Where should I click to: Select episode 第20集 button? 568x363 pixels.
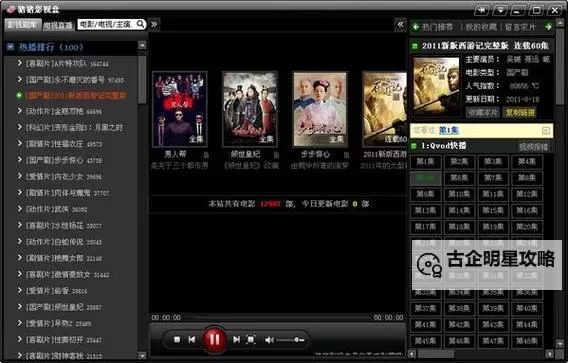coord(527,227)
